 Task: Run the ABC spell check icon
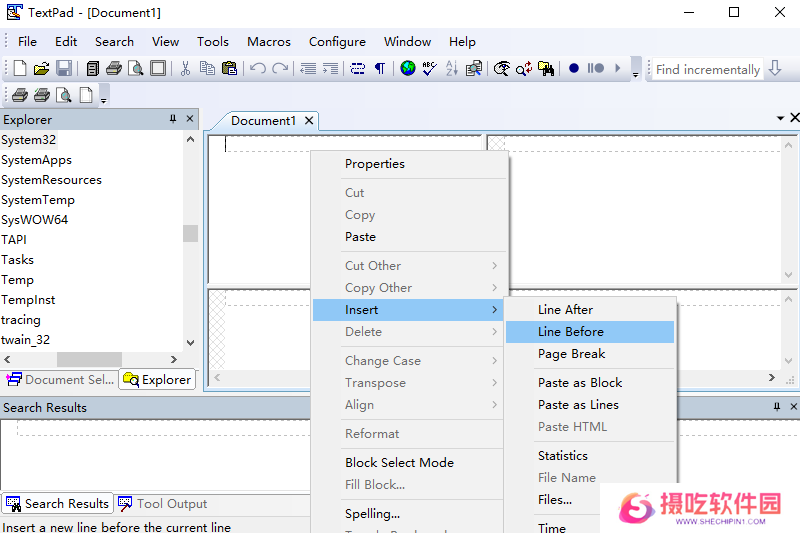pos(430,68)
